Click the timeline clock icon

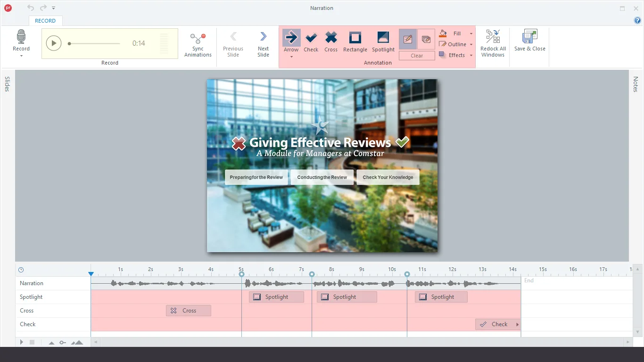[21, 270]
